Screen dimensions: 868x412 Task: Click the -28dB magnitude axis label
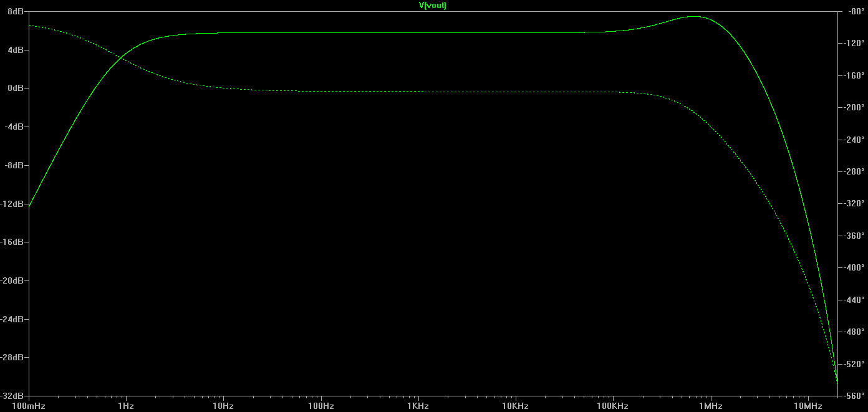(13, 357)
